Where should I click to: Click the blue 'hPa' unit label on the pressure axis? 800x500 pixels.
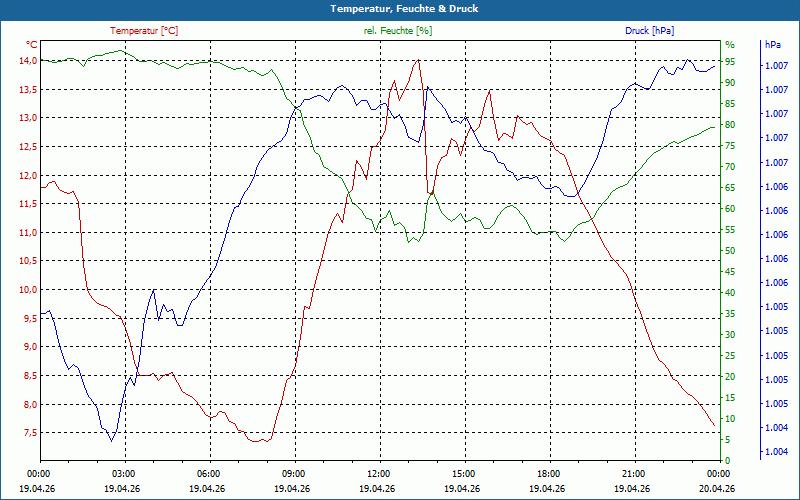click(772, 45)
